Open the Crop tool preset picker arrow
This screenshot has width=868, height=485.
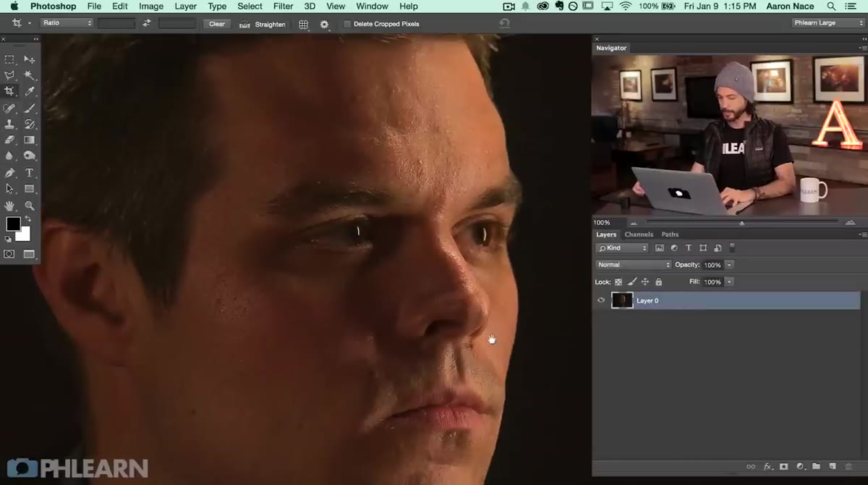(30, 23)
